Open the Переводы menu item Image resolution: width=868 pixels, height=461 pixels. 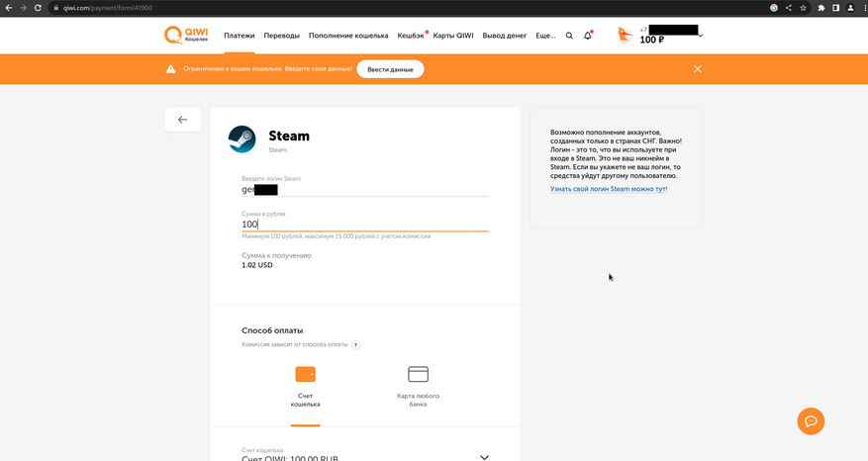click(x=281, y=36)
